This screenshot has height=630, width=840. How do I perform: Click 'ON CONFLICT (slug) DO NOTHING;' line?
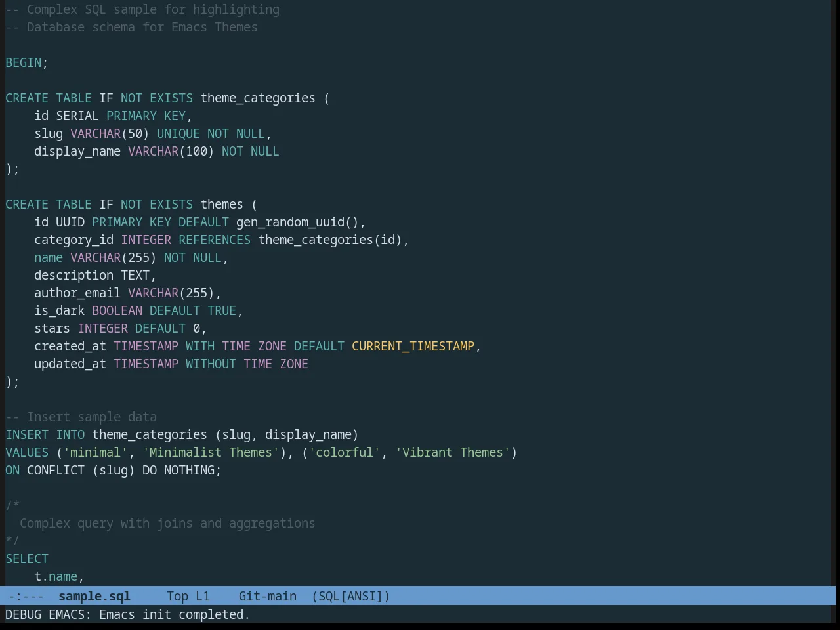coord(114,470)
